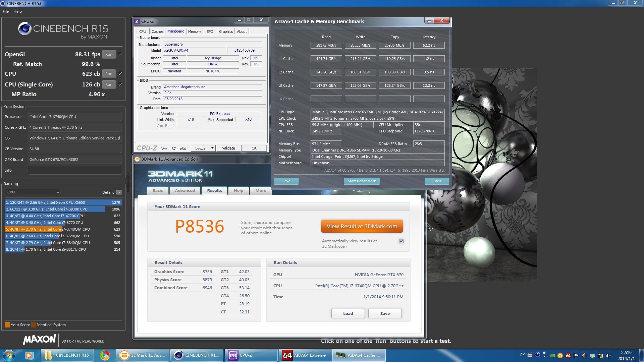Switch to Caches tab in CPU-Z

click(x=157, y=32)
